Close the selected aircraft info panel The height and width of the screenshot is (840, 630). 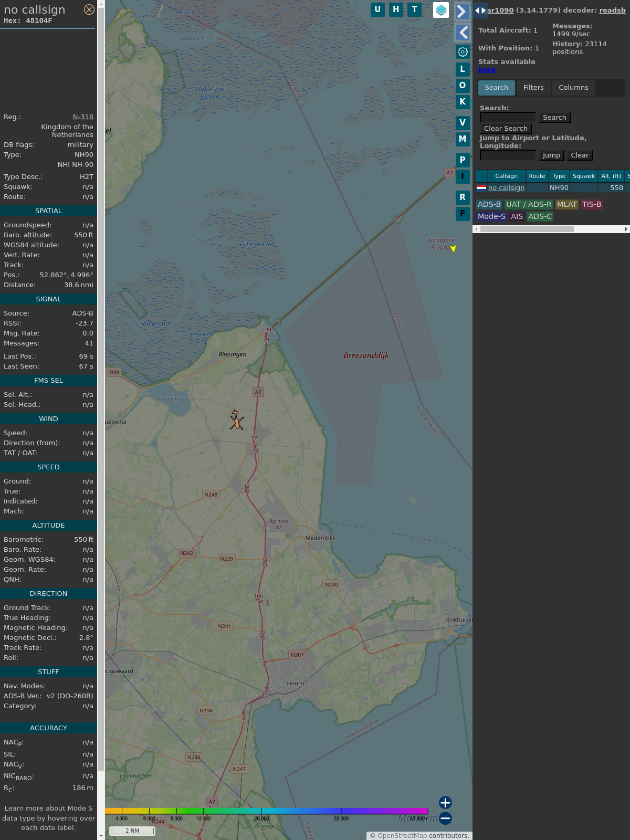tap(89, 9)
